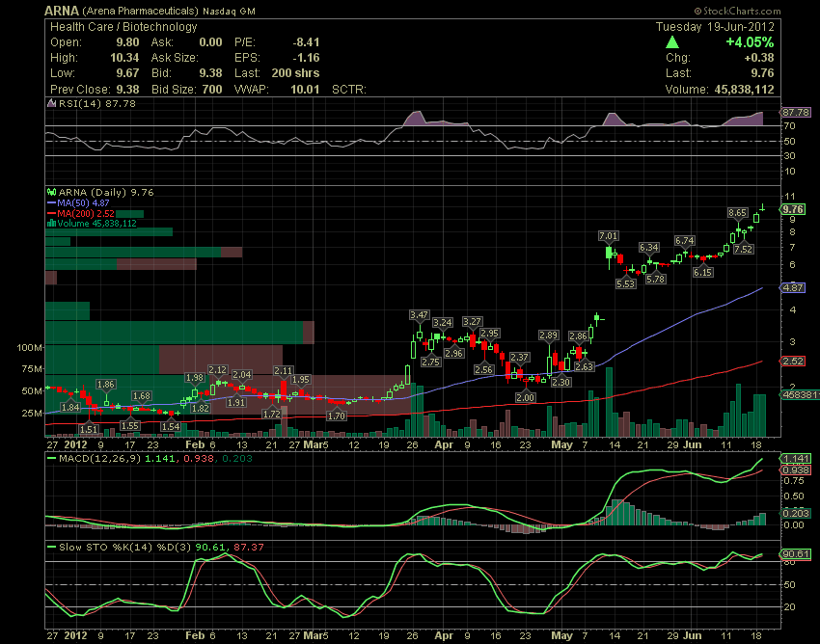This screenshot has width=820, height=644.
Task: Click the 'Slow STO %K(14) %D(3)' label
Action: [x=125, y=548]
